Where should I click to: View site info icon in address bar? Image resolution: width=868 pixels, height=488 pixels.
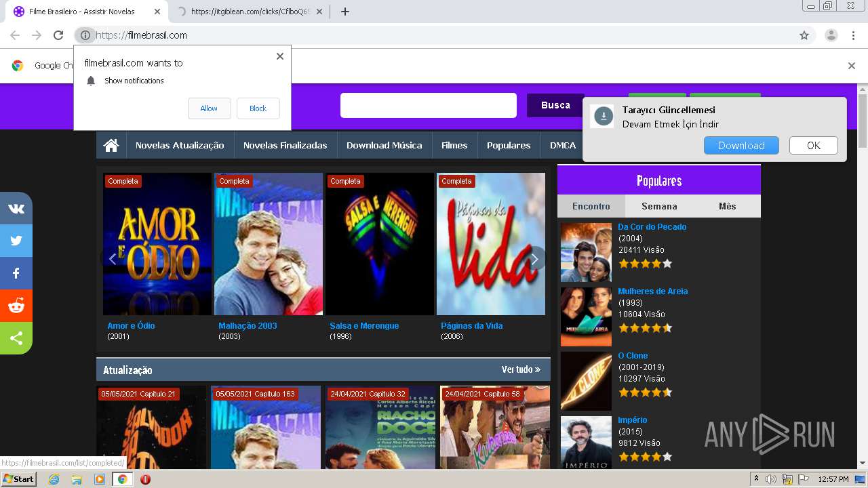coord(85,35)
